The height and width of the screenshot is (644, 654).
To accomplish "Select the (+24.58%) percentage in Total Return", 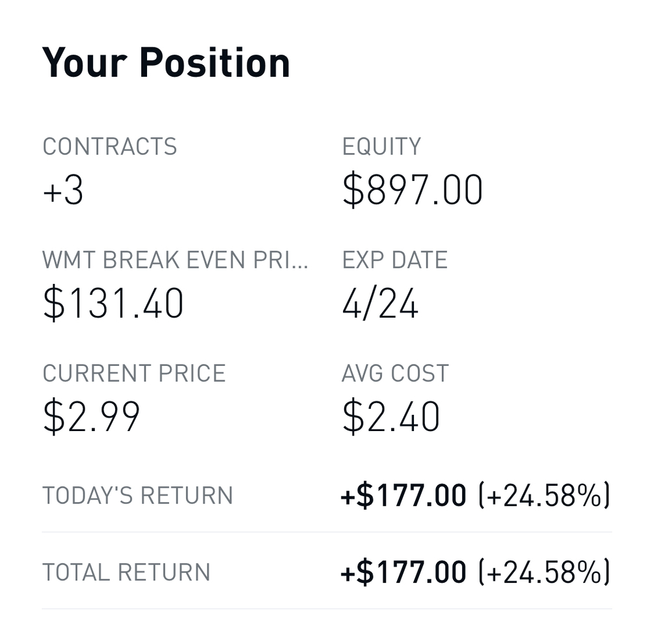I will 544,572.
